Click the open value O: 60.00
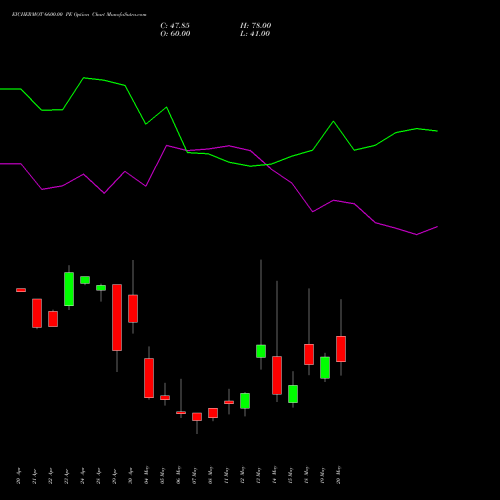The height and width of the screenshot is (500, 500). [175, 34]
